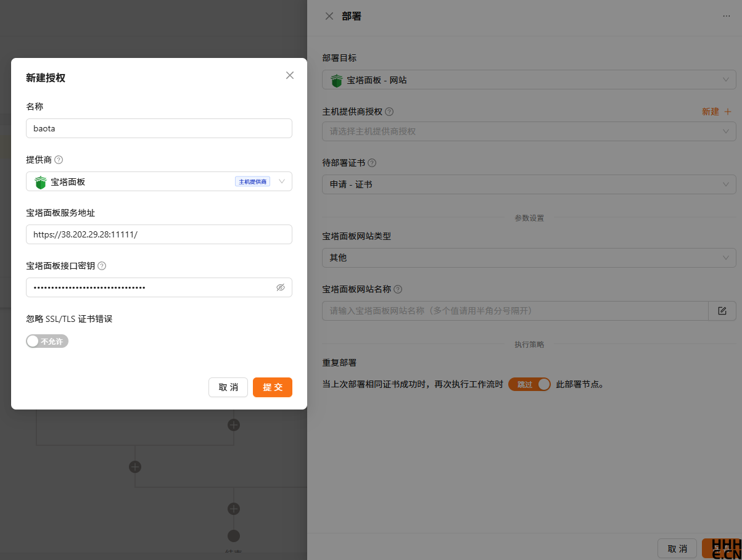Screen dimensions: 742x560
Task: Click the plus node above the end node
Action: (x=234, y=509)
